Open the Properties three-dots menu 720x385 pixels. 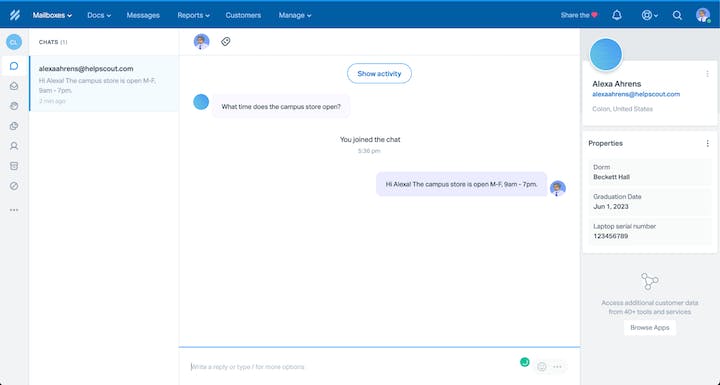coord(707,143)
